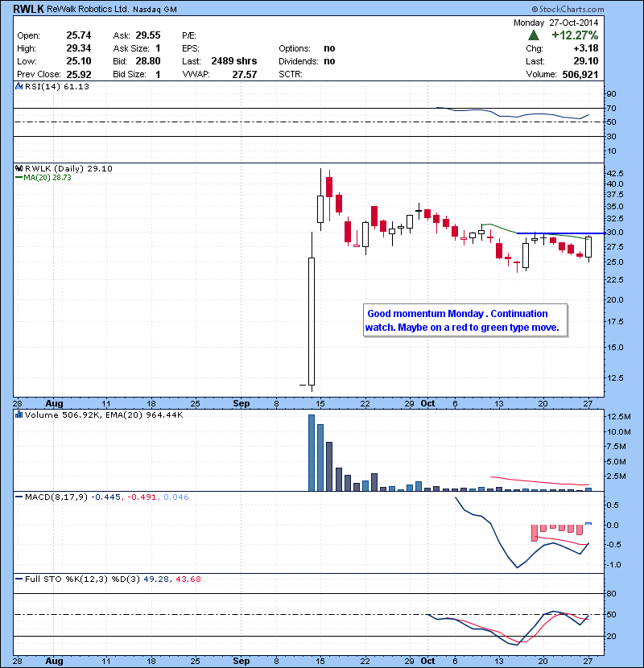
Task: Click the Prev Close value 25.92
Action: coord(79,74)
